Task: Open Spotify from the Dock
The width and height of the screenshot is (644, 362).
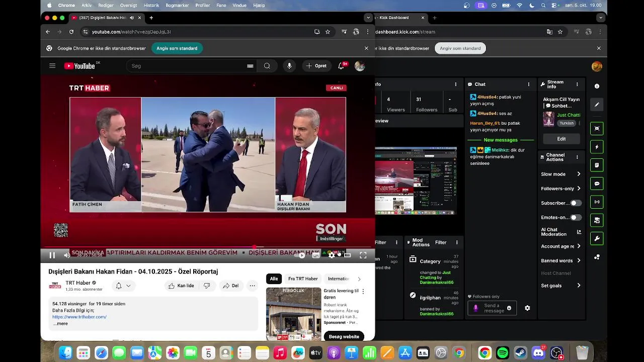Action: [503, 353]
